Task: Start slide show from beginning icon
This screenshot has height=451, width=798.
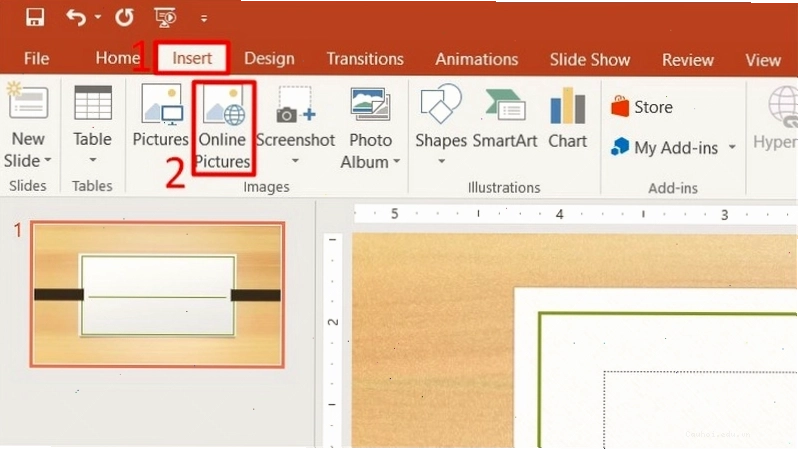Action: 165,18
